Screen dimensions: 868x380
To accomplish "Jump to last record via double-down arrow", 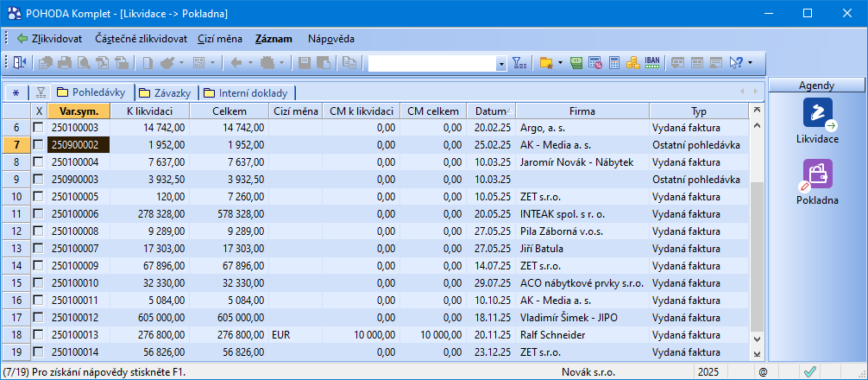I will click(757, 353).
